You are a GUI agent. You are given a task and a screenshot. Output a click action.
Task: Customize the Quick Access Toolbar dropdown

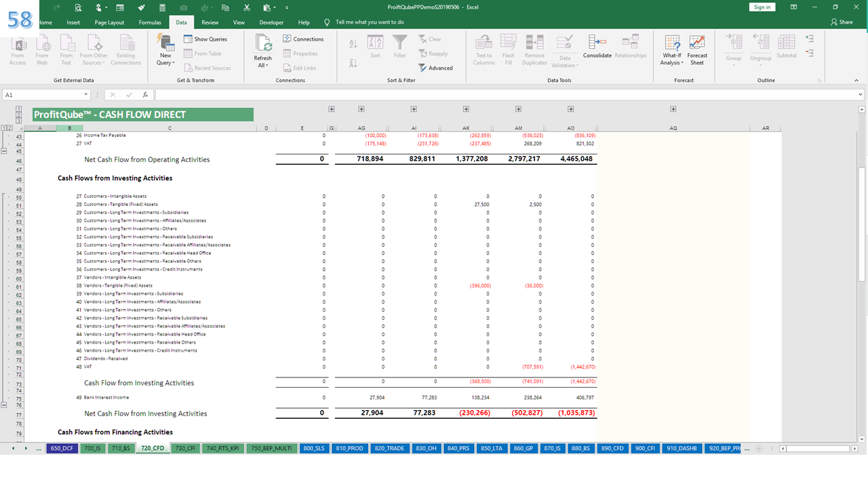click(288, 7)
